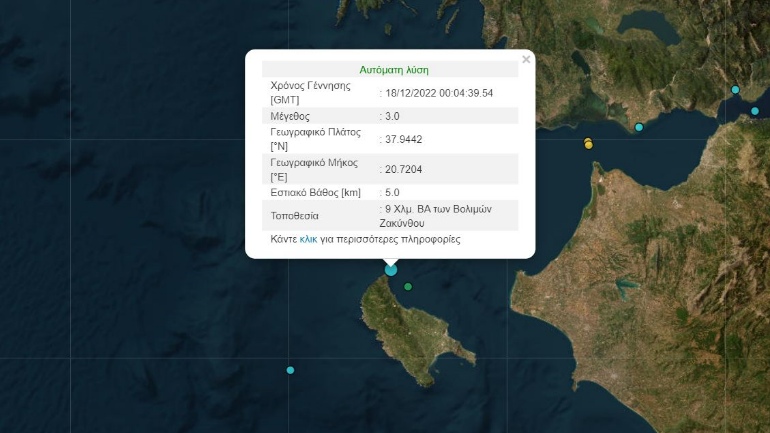Click the focal depth value 5.0

pos(392,192)
